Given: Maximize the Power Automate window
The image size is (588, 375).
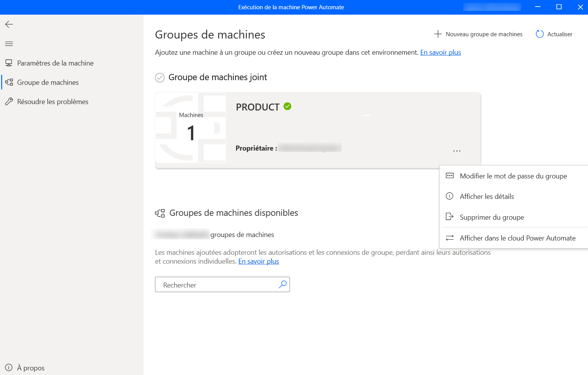Looking at the screenshot, I should (559, 7).
